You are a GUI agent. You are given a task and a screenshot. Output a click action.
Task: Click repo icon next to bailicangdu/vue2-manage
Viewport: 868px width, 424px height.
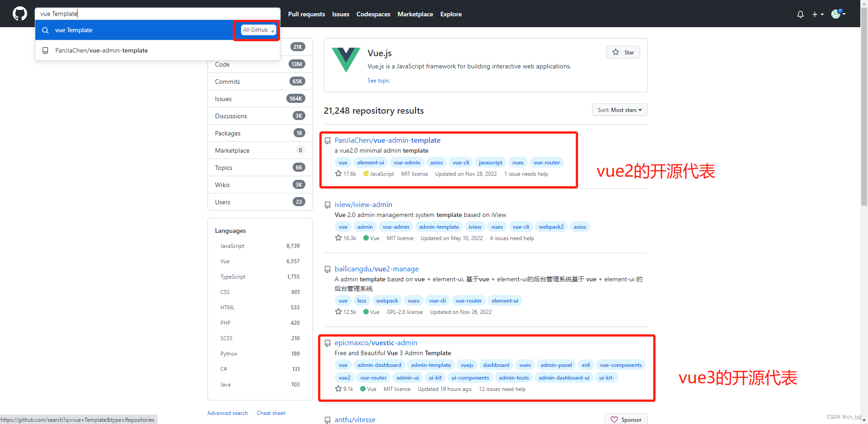pyautogui.click(x=328, y=270)
